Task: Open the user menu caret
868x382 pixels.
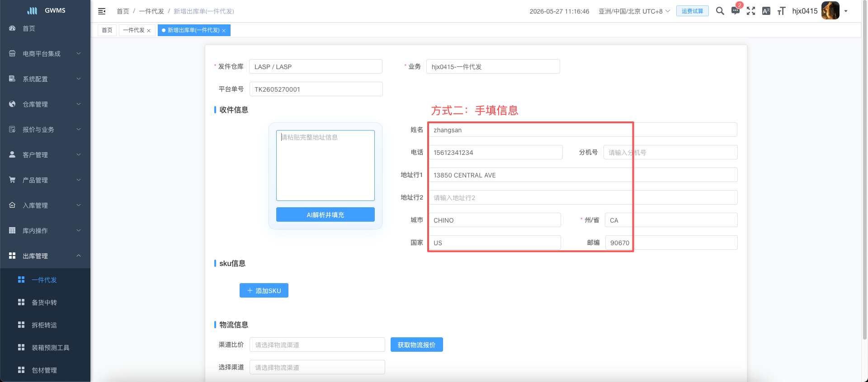Action: click(x=846, y=11)
